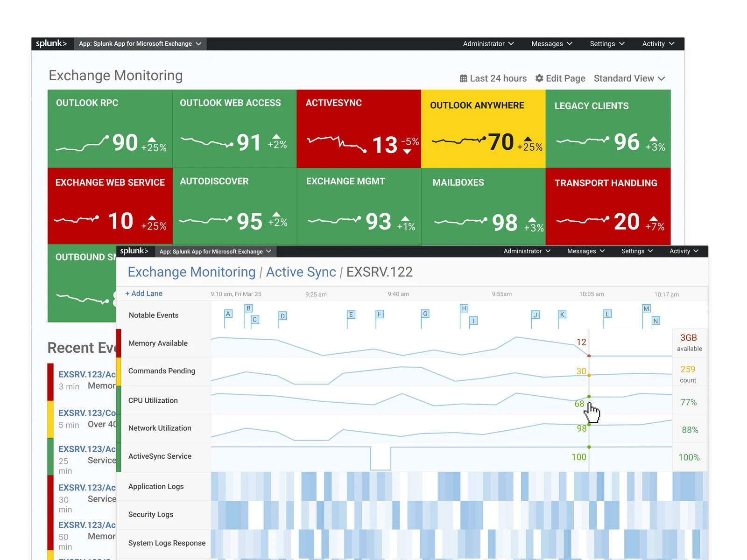
Task: Open the Settings menu in the back window
Action: point(607,44)
